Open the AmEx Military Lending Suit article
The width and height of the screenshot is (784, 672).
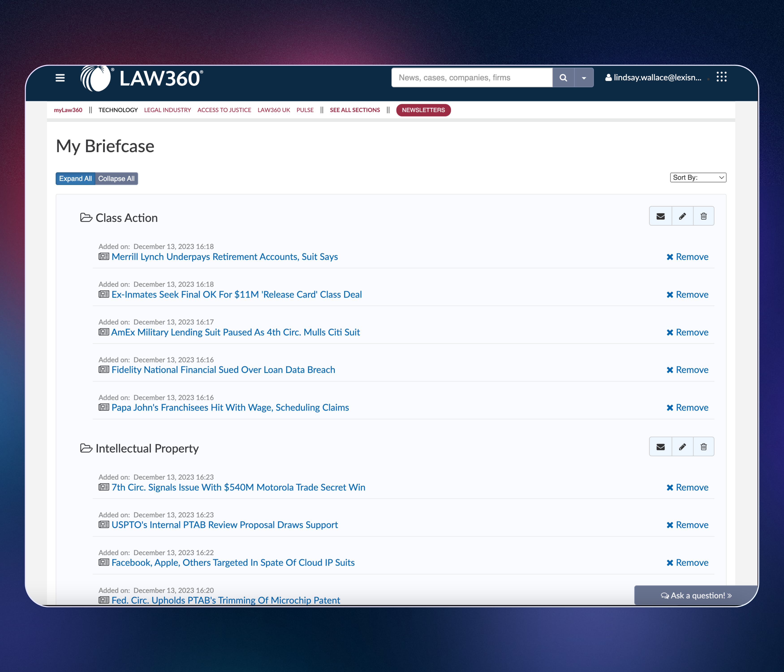235,332
